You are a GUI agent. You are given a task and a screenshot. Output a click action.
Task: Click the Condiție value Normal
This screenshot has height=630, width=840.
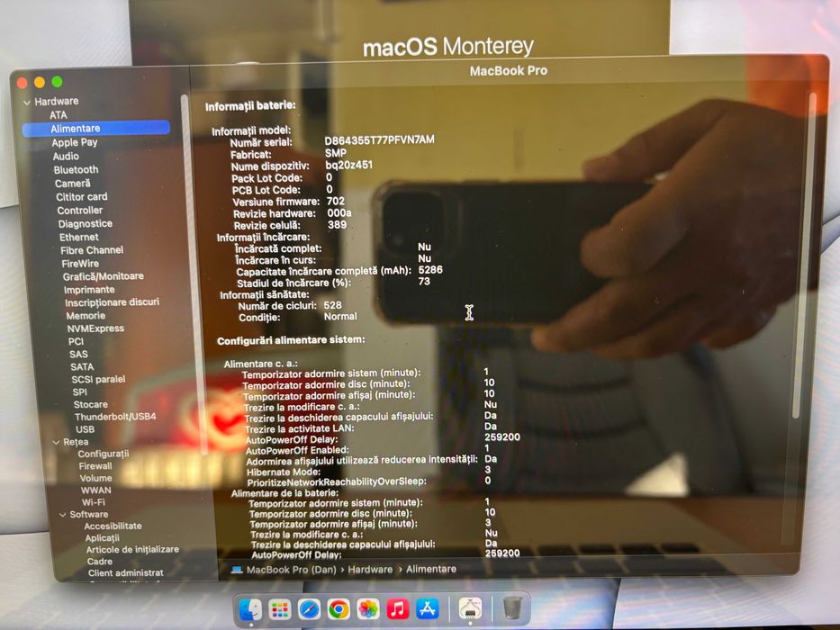pyautogui.click(x=340, y=316)
